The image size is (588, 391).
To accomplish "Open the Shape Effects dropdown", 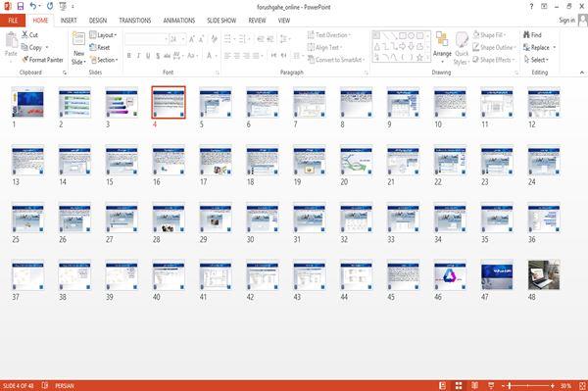I will [494, 60].
